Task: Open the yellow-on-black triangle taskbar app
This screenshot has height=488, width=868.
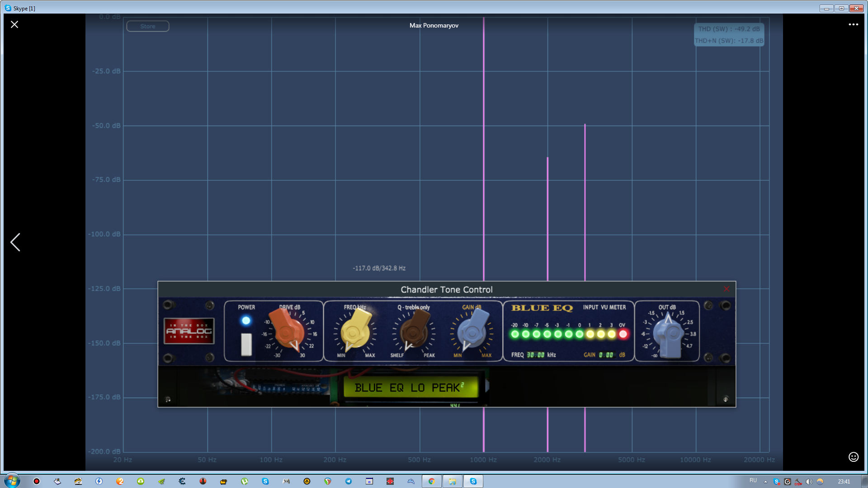Action: (307, 481)
